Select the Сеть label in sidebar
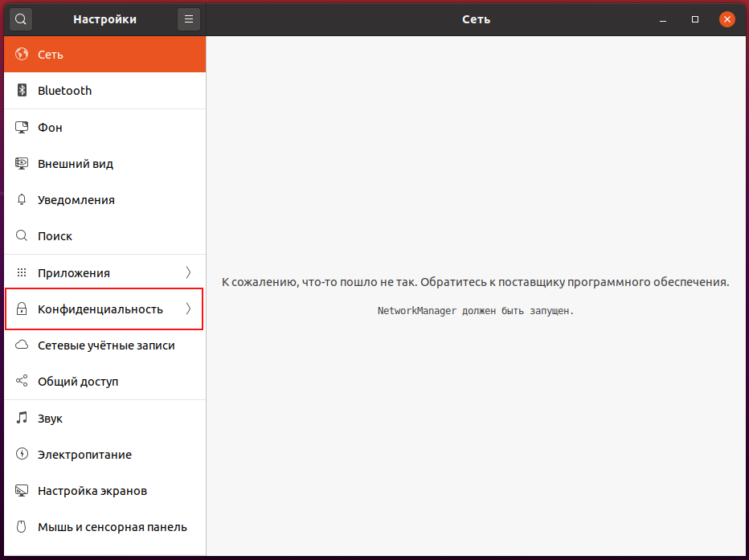 (x=51, y=55)
